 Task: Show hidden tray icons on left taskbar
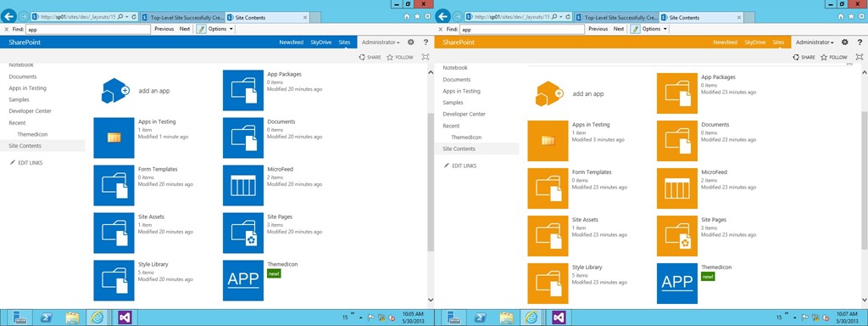point(361,318)
